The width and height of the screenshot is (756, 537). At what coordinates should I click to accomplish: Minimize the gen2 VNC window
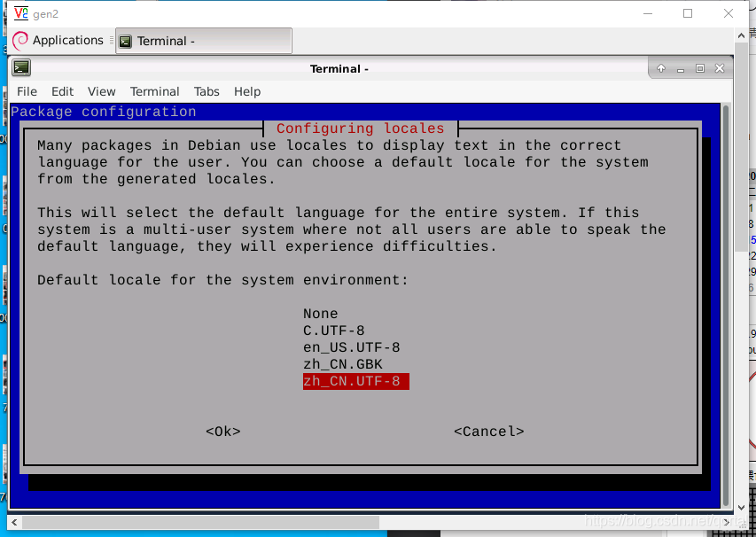[x=648, y=13]
